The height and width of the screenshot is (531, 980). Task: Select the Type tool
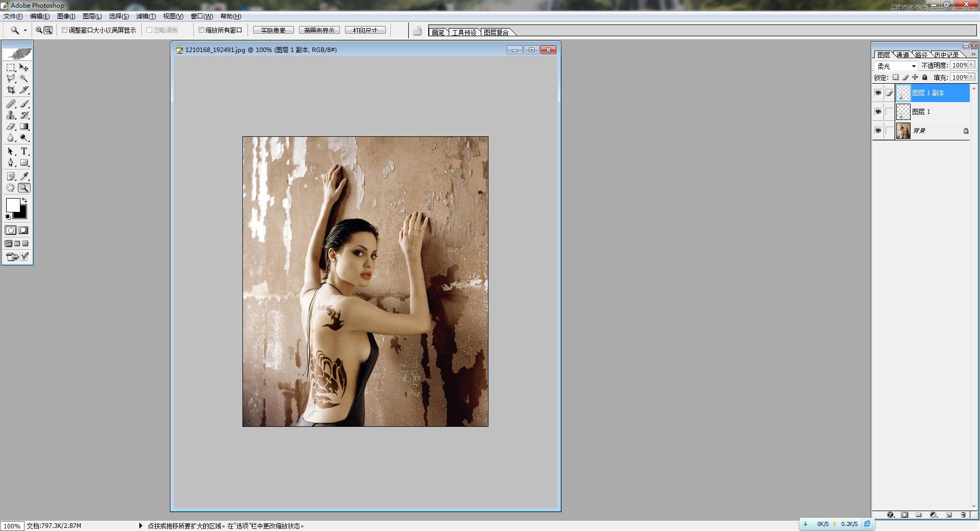click(x=24, y=151)
